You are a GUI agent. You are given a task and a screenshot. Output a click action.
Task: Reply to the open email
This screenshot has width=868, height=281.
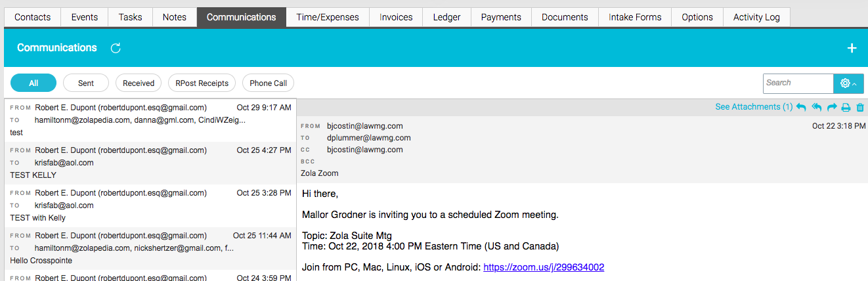801,107
